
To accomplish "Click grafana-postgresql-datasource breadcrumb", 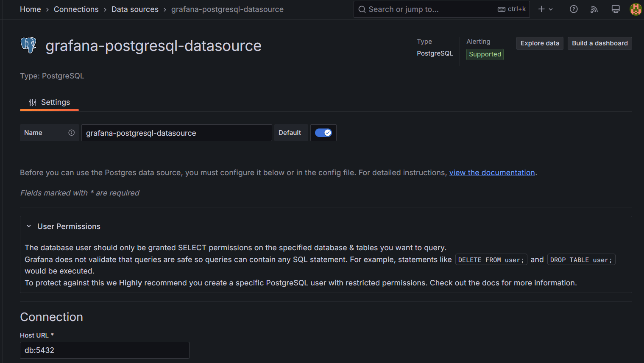I will coord(227,9).
